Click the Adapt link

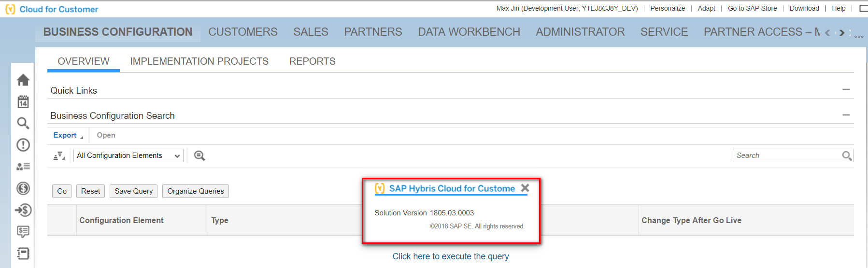pos(706,8)
